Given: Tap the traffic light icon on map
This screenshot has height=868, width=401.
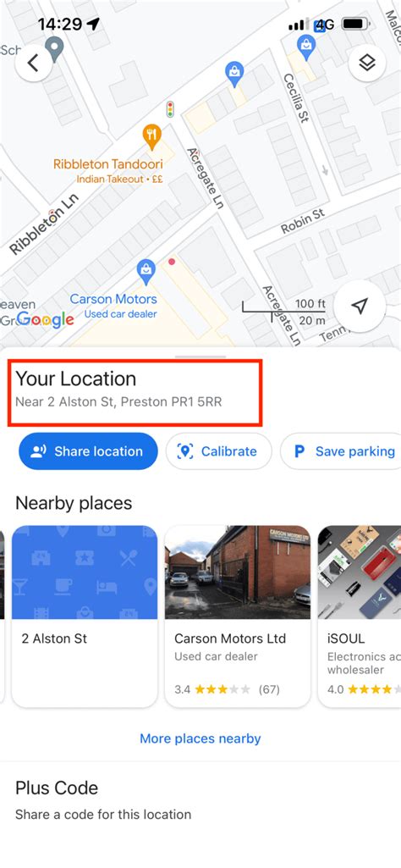Looking at the screenshot, I should click(170, 109).
